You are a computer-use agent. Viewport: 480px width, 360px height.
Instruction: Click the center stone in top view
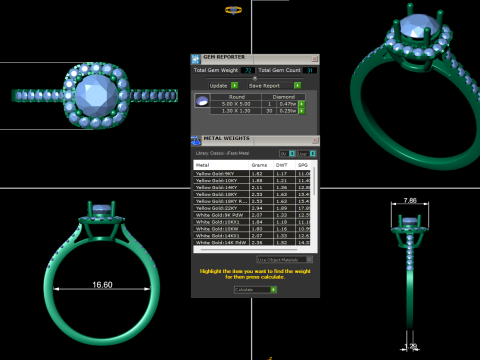(x=96, y=96)
